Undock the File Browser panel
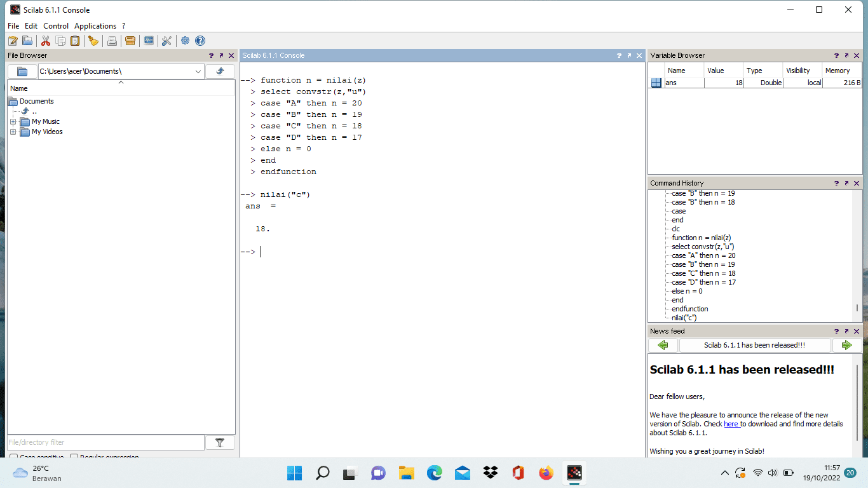Viewport: 868px width, 488px height. pyautogui.click(x=221, y=56)
